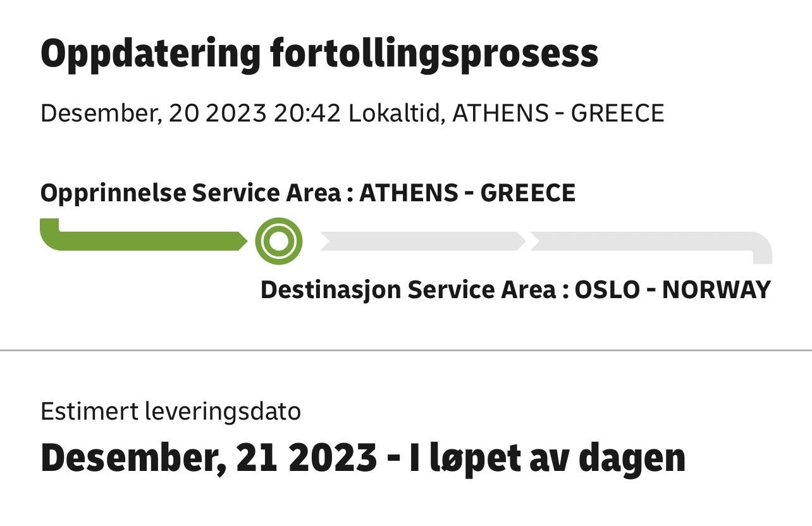The width and height of the screenshot is (812, 526).
Task: Click the horizontal divider line
Action: pyautogui.click(x=406, y=350)
